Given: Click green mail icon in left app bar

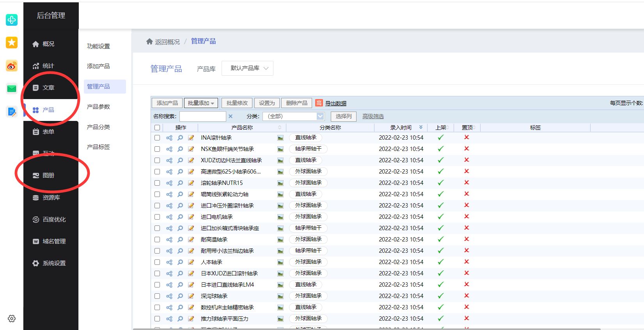Looking at the screenshot, I should click(12, 89).
